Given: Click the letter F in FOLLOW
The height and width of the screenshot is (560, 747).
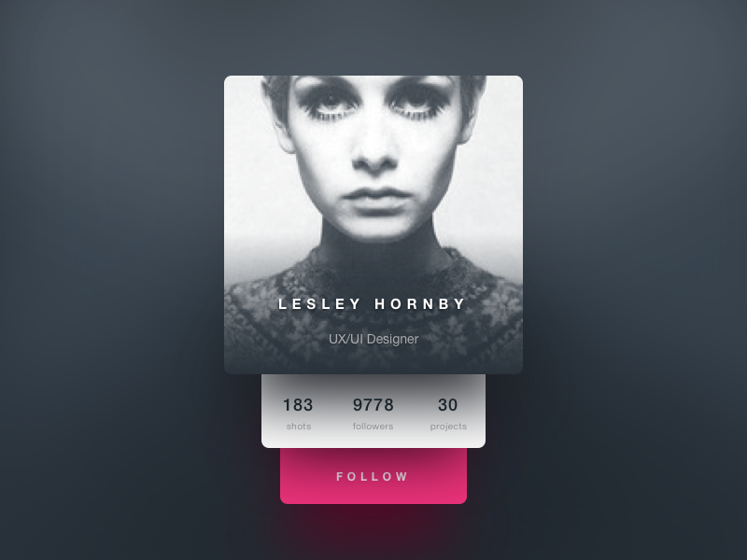Looking at the screenshot, I should click(x=340, y=477).
